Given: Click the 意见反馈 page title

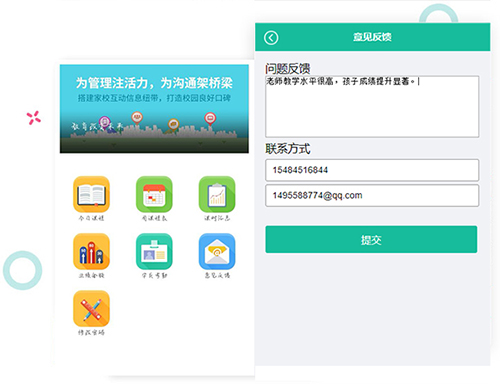Looking at the screenshot, I should (x=372, y=37).
